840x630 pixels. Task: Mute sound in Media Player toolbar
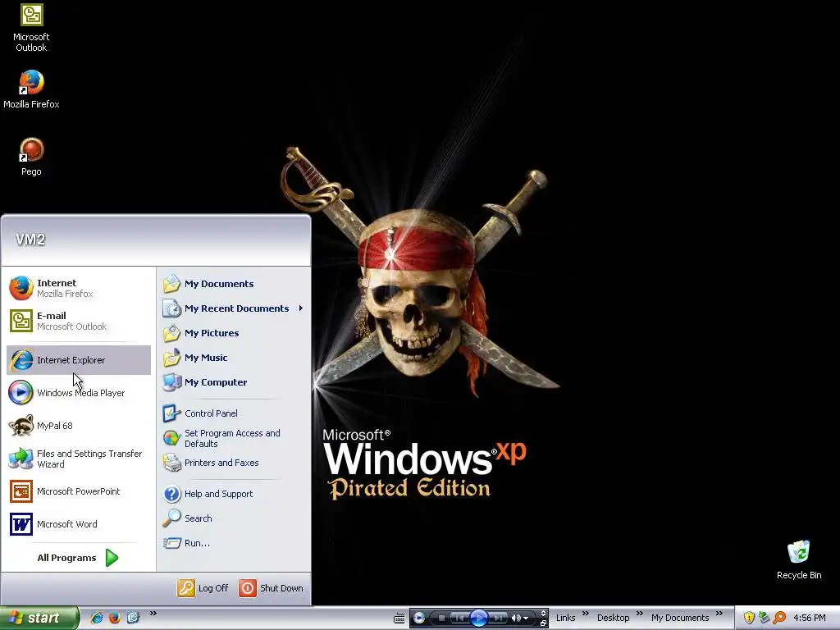pos(516,619)
